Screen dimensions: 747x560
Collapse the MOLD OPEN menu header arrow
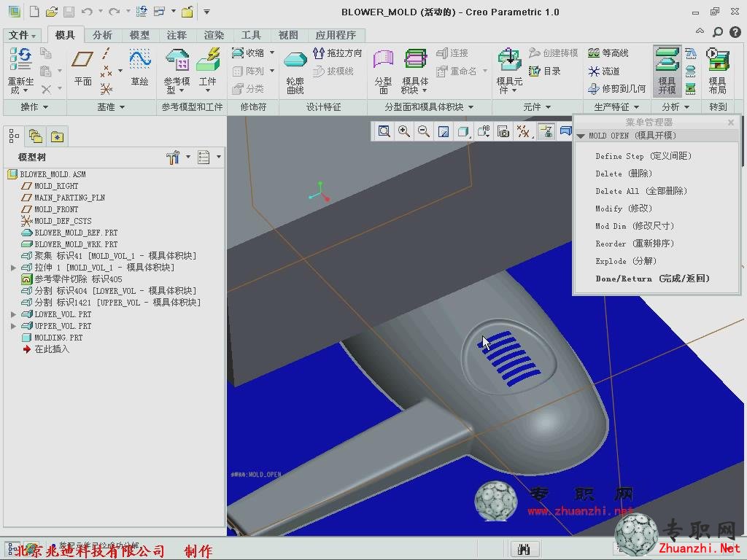click(580, 136)
